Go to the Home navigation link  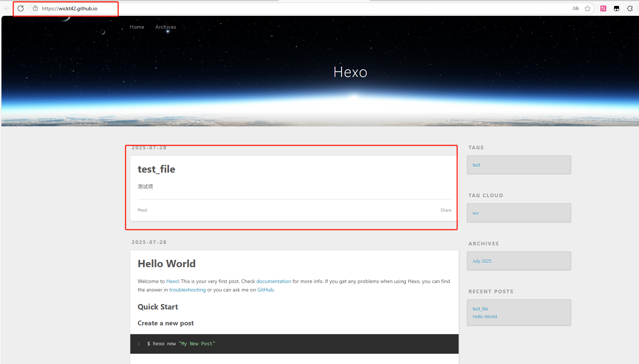click(137, 27)
